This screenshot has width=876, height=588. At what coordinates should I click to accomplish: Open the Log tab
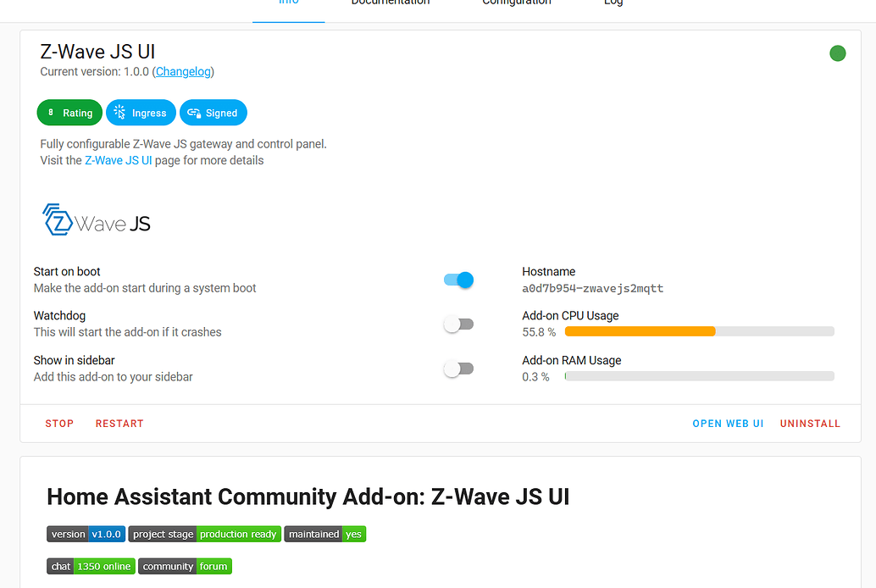[613, 3]
